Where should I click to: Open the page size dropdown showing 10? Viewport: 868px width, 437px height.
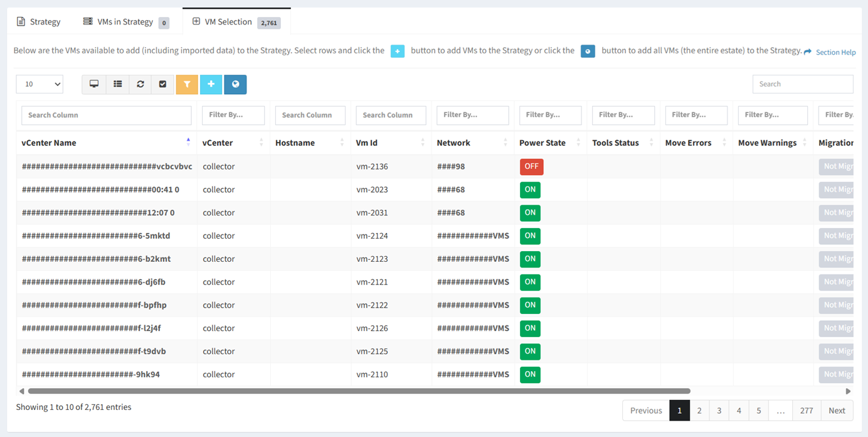pyautogui.click(x=40, y=84)
